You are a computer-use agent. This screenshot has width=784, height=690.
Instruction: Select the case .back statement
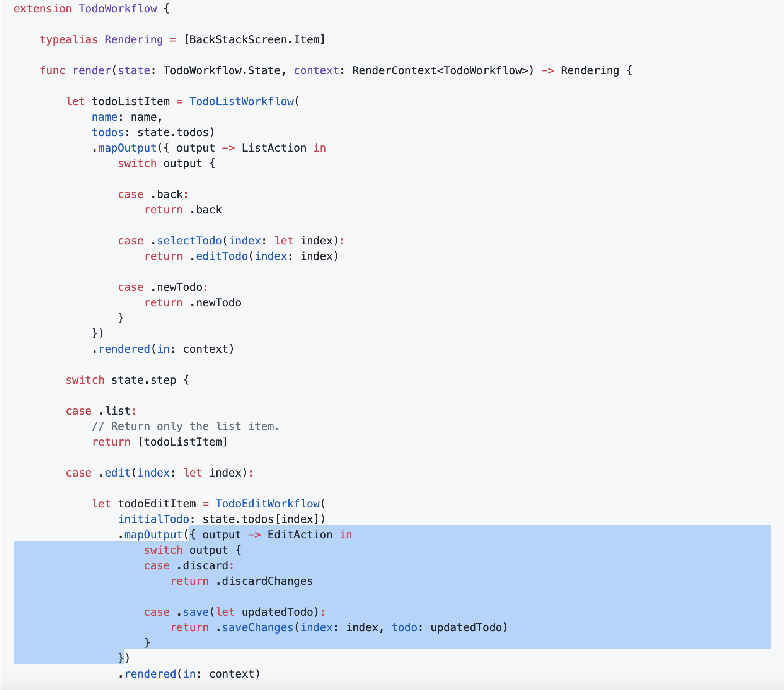152,194
